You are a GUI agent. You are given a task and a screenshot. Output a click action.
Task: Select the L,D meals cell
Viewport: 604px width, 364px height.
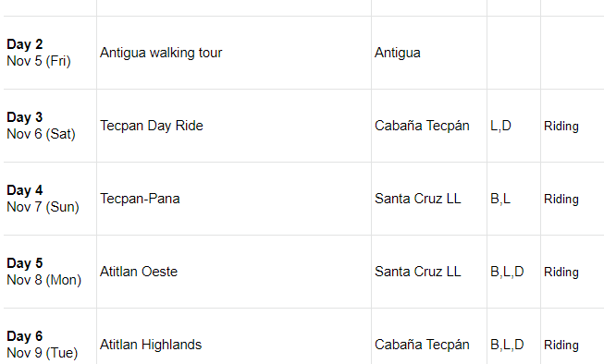tap(513, 126)
